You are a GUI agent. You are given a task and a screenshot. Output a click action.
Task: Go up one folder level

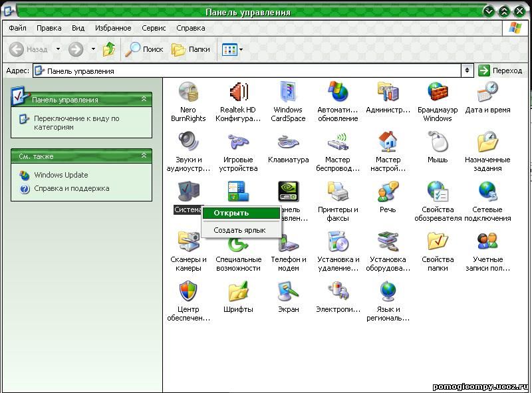point(109,49)
